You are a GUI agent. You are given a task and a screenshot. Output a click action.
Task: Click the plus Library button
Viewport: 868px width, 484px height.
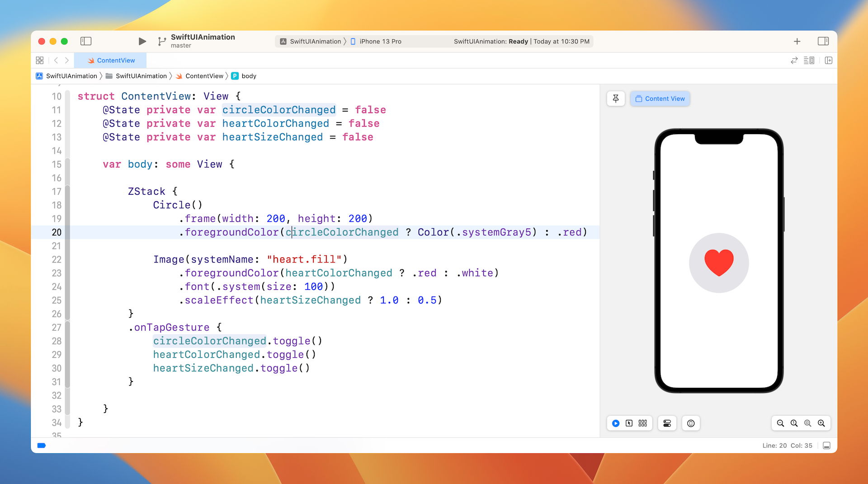(x=797, y=41)
